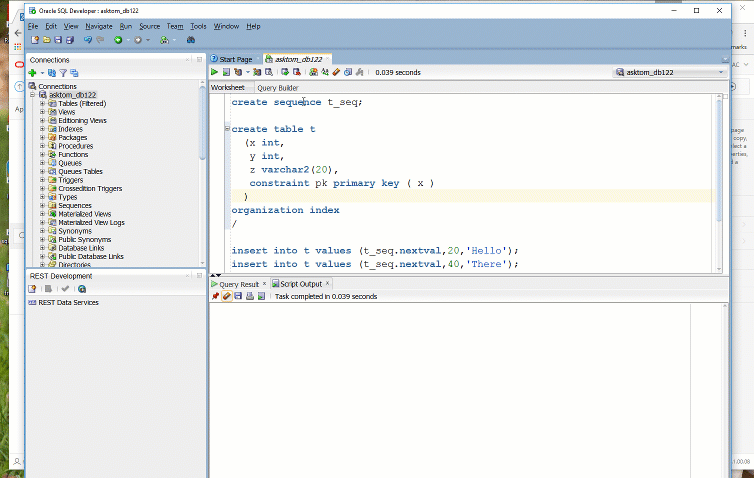Open the Tools menu
The image size is (754, 478).
pyautogui.click(x=198, y=26)
